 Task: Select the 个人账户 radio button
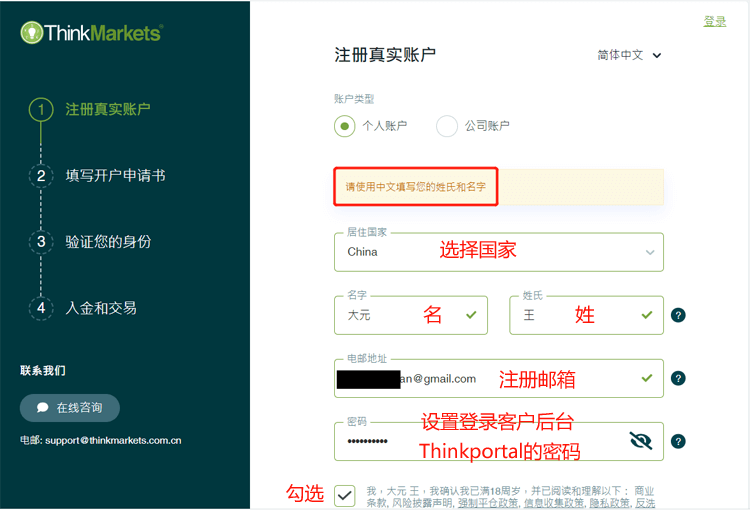[344, 126]
